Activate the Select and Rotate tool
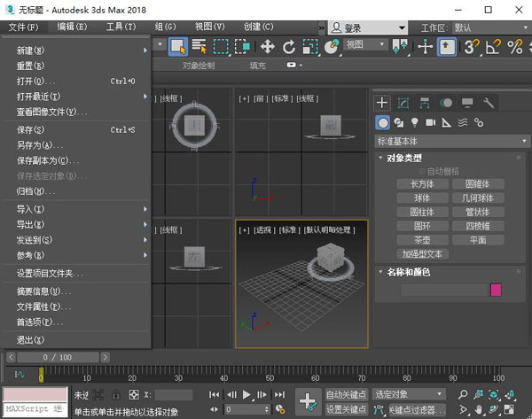 (x=289, y=46)
